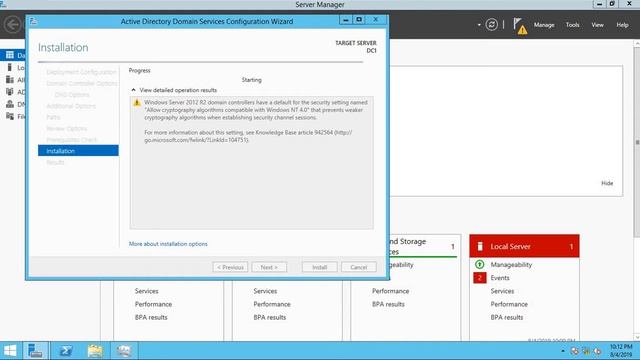Open BPA results in File and Storage tile
Viewport: 640px width, 360px height.
click(388, 304)
